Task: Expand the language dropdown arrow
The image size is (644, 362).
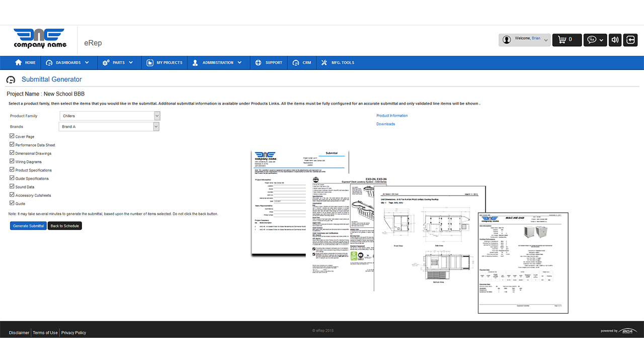Action: pyautogui.click(x=602, y=40)
